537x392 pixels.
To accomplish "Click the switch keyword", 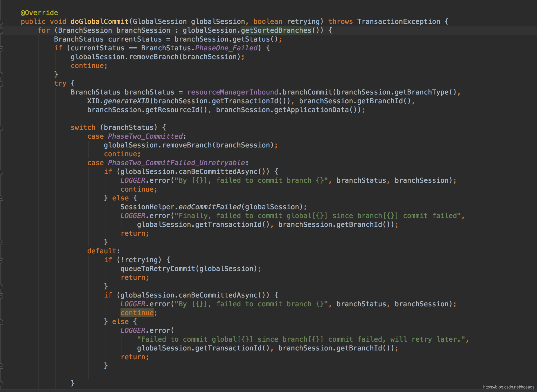I will pos(83,127).
